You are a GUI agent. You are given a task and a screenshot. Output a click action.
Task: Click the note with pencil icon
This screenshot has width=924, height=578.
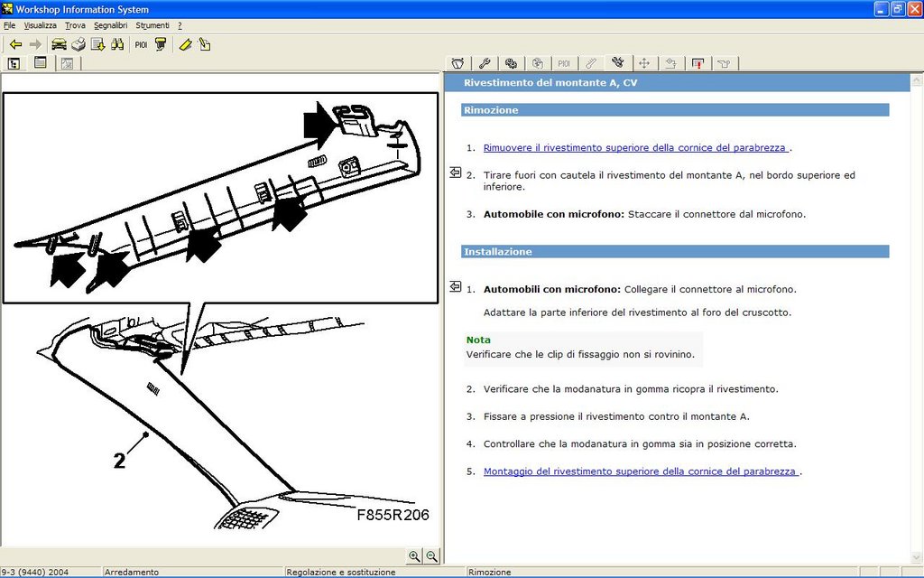tap(205, 44)
